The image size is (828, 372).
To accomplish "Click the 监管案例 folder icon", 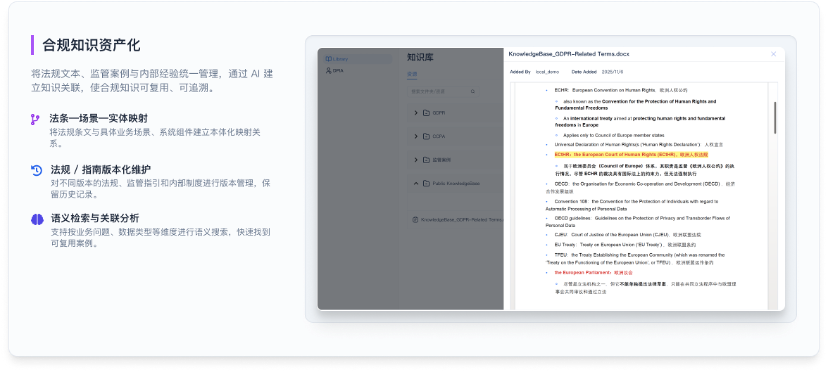I will tap(426, 160).
